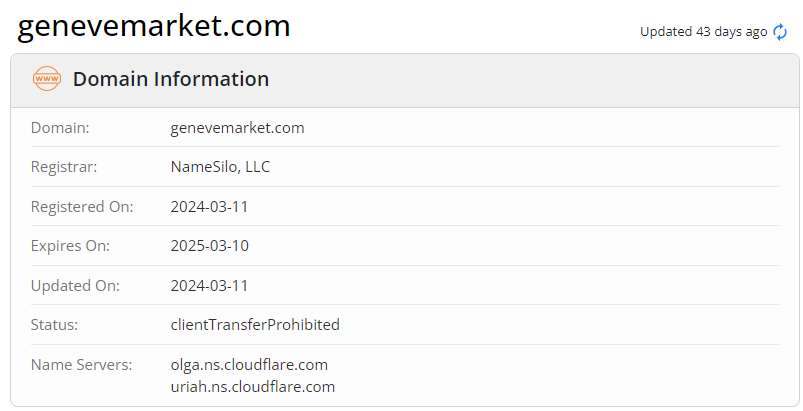Screen dimensions: 803x411
Task: Click the "Updated On:" label
Action: 75,286
